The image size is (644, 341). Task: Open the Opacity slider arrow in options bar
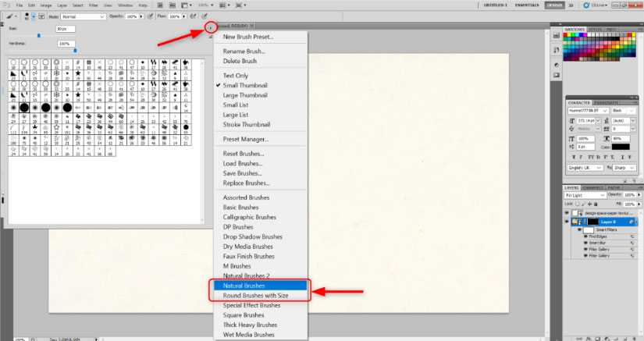point(141,17)
